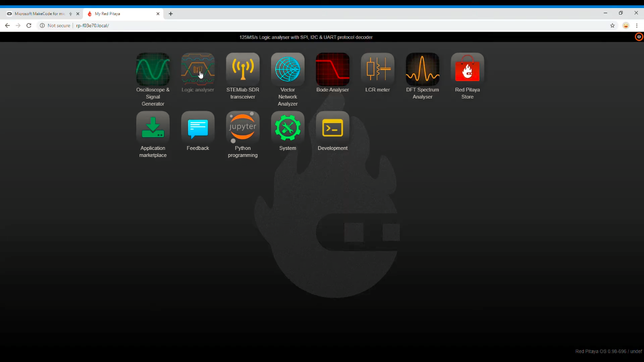
Task: Start the Vector Network Analyzer
Action: pyautogui.click(x=288, y=69)
